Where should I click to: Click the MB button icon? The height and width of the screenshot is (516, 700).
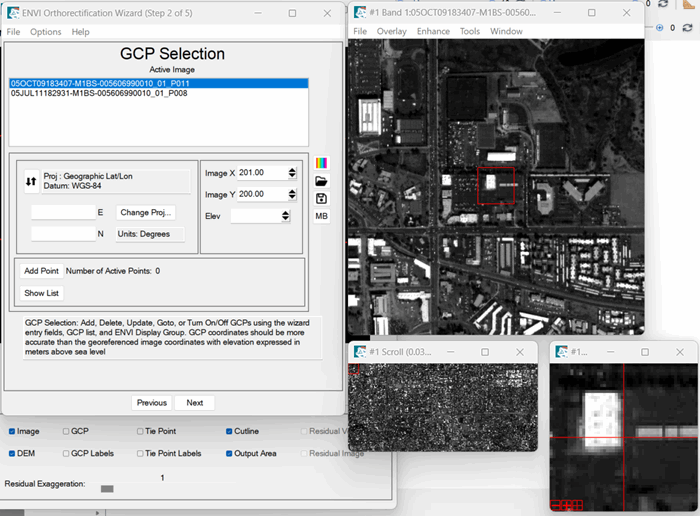point(321,216)
